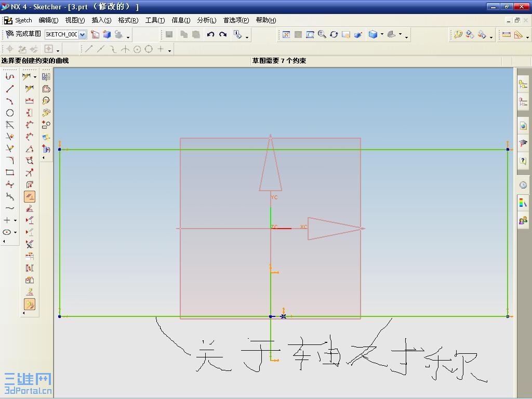Open the 工具(T) menu
Viewport: 532px width, 399px height.
[155, 20]
